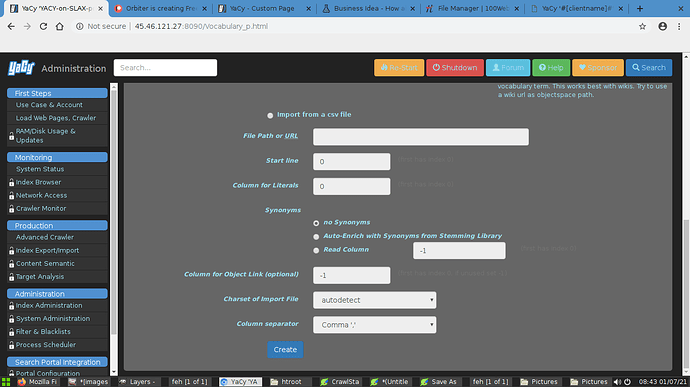The height and width of the screenshot is (387, 690).
Task: Select the Import from a csv file radio
Action: click(x=270, y=115)
